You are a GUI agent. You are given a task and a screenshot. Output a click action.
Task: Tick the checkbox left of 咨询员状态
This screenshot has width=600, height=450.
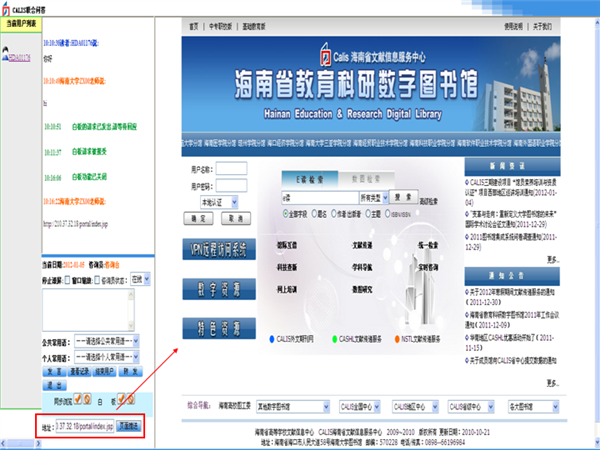coord(97,280)
